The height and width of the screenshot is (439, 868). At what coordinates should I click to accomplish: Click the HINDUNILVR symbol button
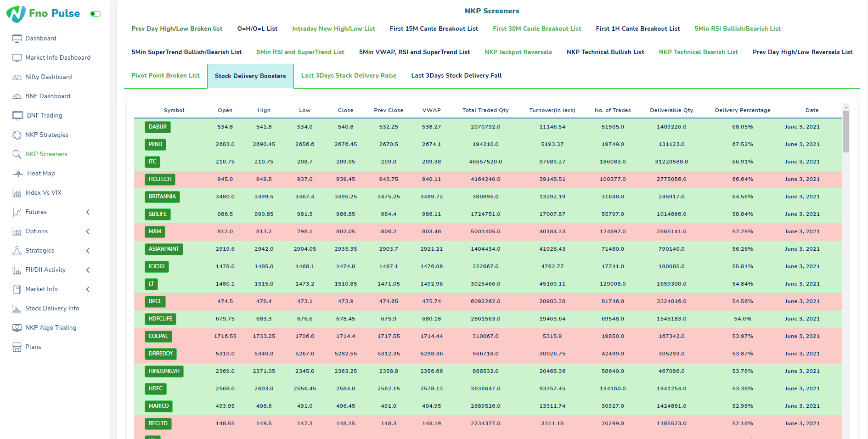tap(164, 371)
